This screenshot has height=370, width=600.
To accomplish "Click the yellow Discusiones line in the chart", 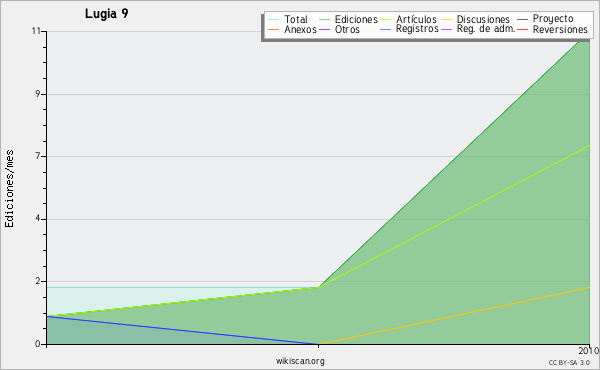I will click(x=454, y=316).
